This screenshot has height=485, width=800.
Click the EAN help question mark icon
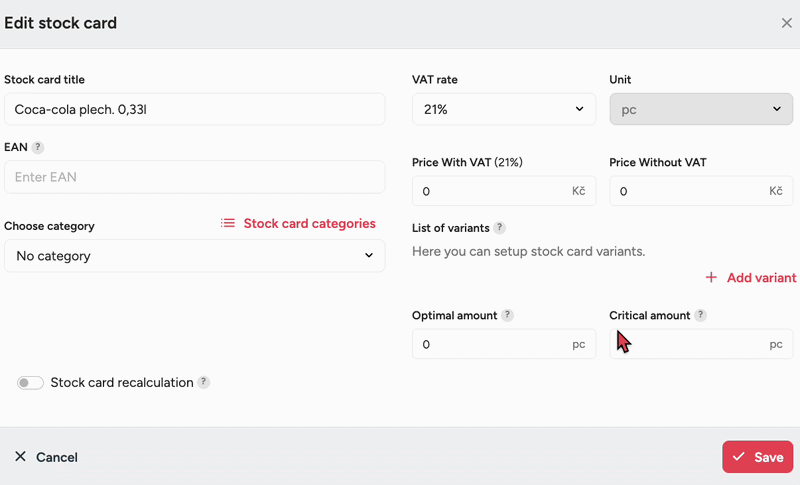(38, 147)
